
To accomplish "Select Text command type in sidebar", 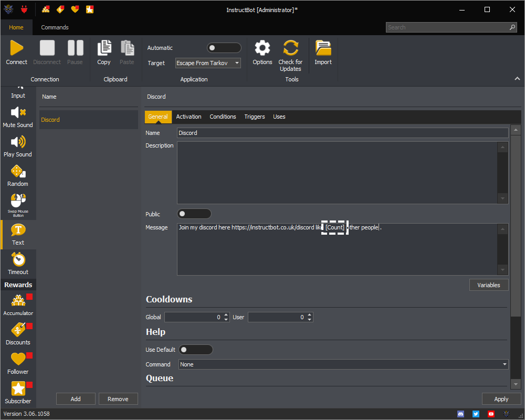I will [18, 235].
